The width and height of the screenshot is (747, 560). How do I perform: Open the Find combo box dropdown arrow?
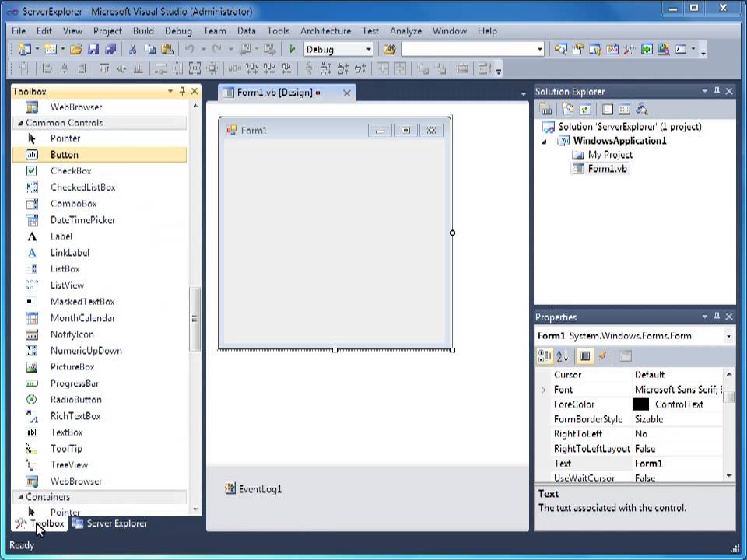coord(540,49)
